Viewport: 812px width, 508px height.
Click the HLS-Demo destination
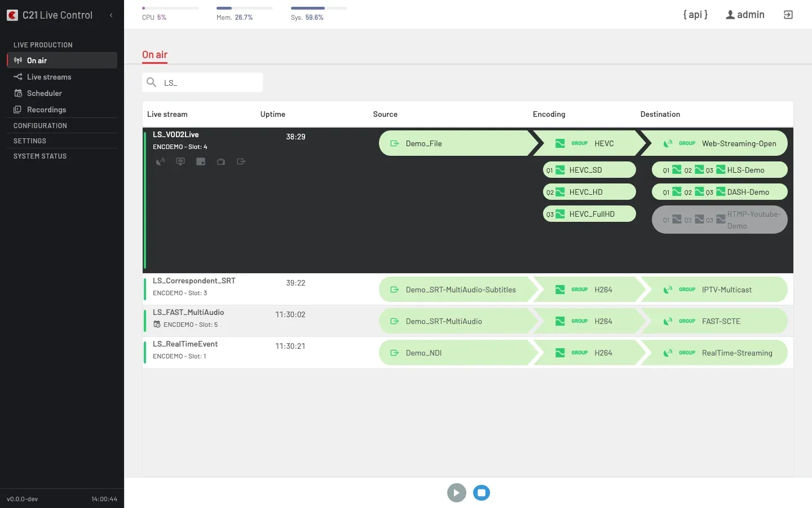tap(720, 170)
